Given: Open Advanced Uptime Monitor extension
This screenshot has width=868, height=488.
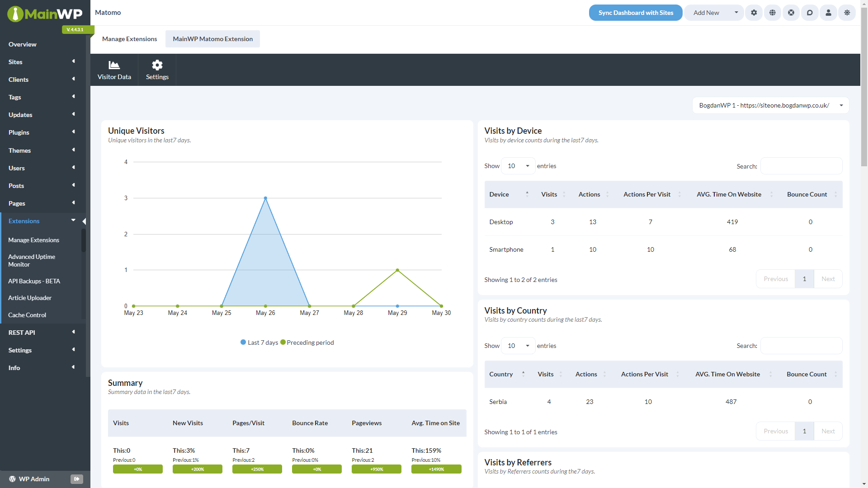Looking at the screenshot, I should pyautogui.click(x=32, y=261).
